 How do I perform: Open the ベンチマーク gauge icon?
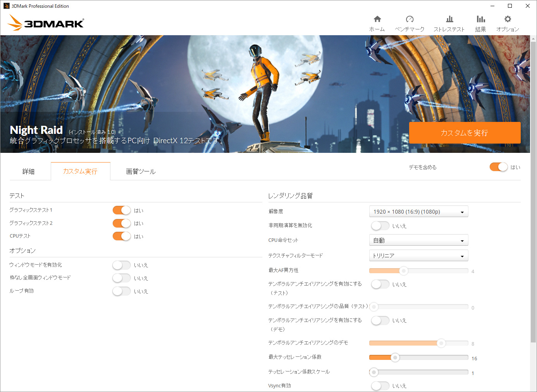pos(410,19)
